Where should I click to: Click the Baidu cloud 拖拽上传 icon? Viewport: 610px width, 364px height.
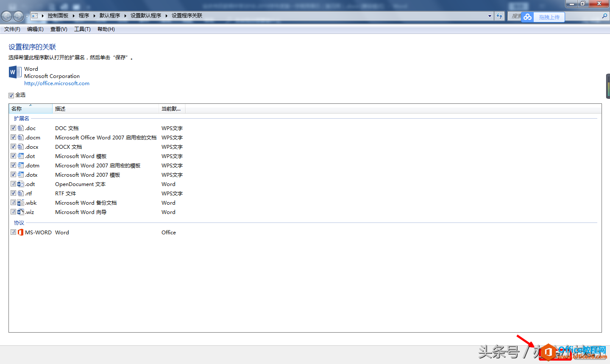tap(527, 17)
